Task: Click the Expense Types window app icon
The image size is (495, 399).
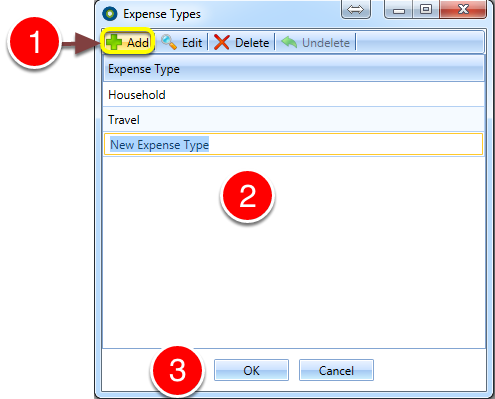Action: coord(110,14)
